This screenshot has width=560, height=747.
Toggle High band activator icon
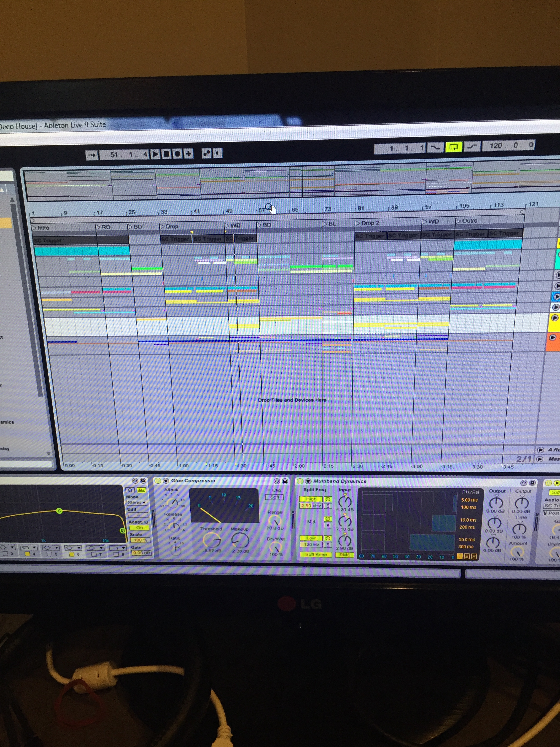tap(328, 499)
